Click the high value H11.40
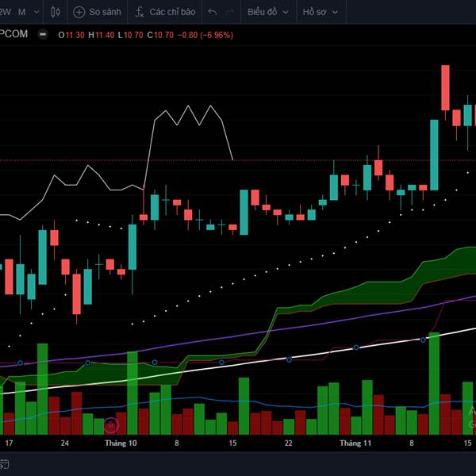This screenshot has width=476, height=476. point(101,35)
